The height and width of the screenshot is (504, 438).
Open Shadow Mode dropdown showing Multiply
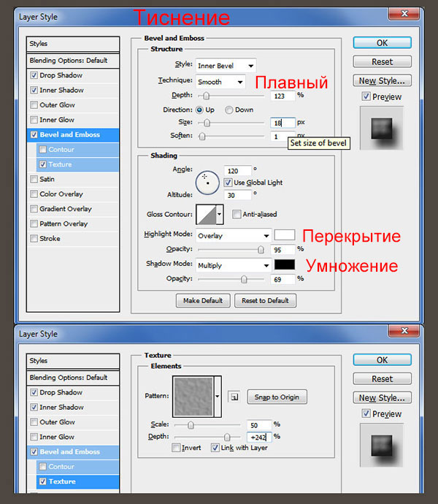click(234, 265)
